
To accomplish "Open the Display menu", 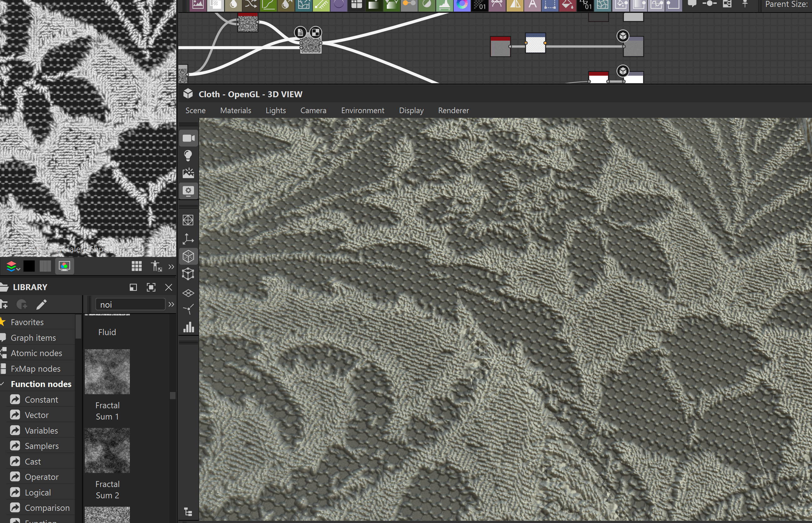I will coord(411,110).
